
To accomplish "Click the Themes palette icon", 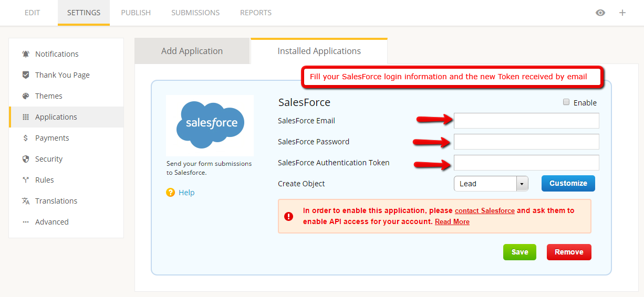I will click(x=26, y=96).
